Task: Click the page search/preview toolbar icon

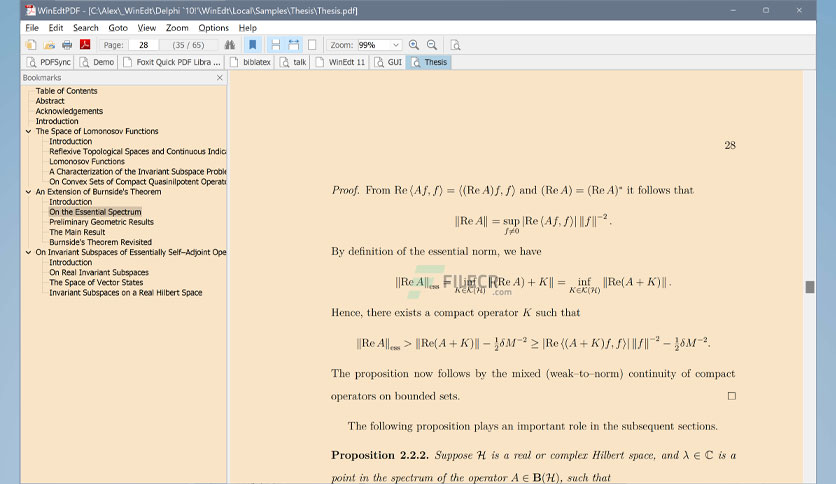Action: point(455,45)
